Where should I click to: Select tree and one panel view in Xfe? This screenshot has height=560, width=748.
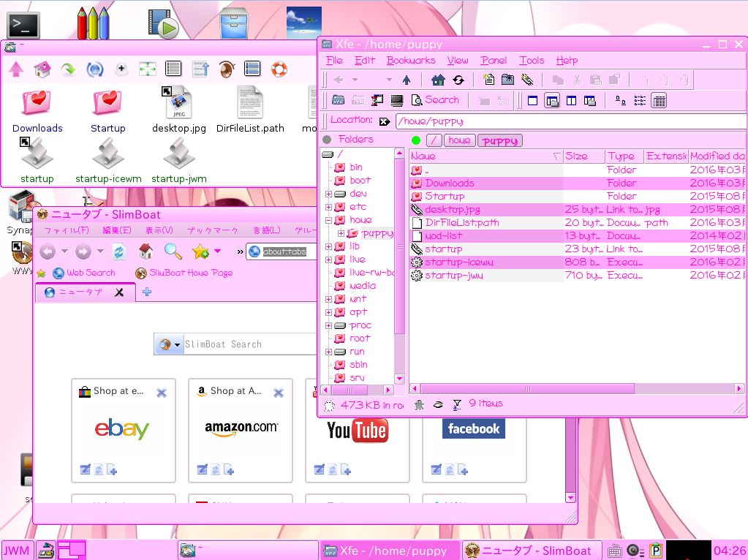pyautogui.click(x=552, y=101)
